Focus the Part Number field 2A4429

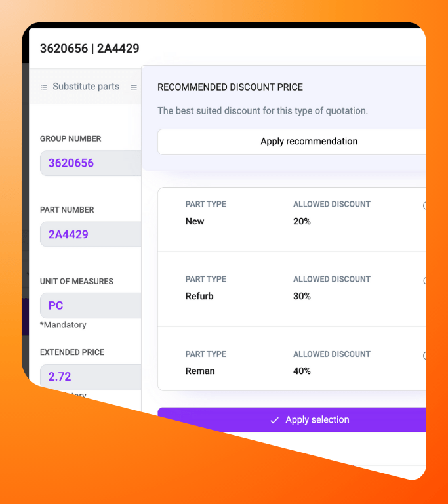[91, 234]
